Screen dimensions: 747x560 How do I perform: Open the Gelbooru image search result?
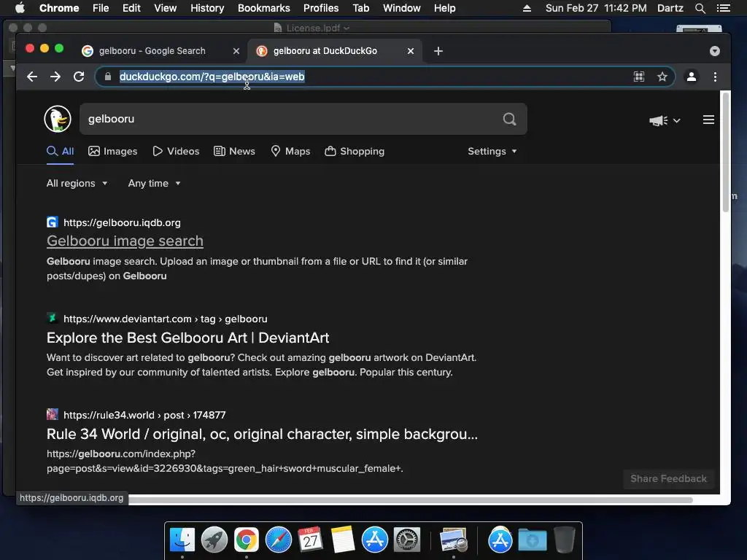pos(125,241)
